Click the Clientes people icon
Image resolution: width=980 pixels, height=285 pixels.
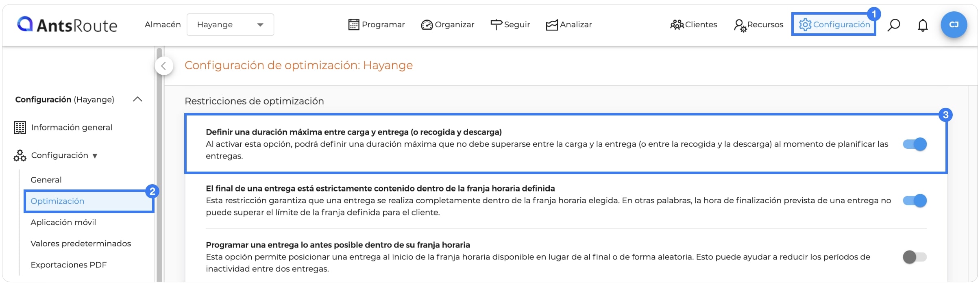click(x=677, y=25)
